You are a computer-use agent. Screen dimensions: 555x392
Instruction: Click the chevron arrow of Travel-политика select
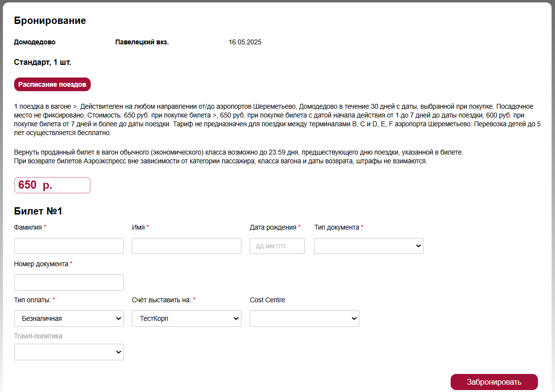(119, 352)
